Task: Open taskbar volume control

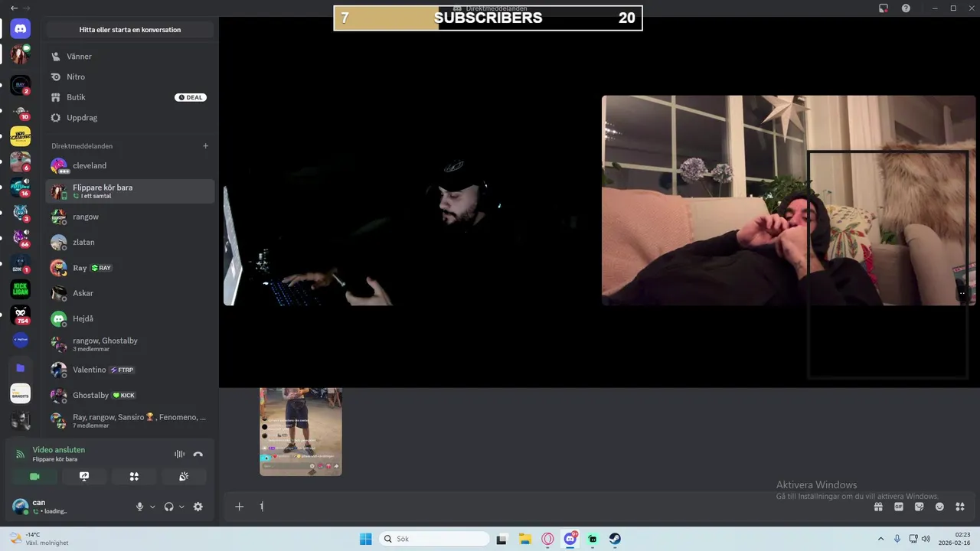Action: pos(926,539)
